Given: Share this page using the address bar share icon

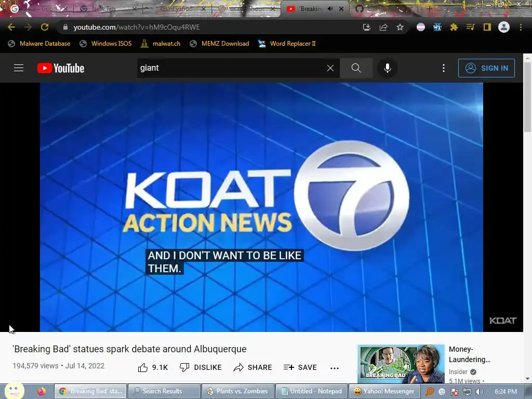Looking at the screenshot, I should coord(383,27).
